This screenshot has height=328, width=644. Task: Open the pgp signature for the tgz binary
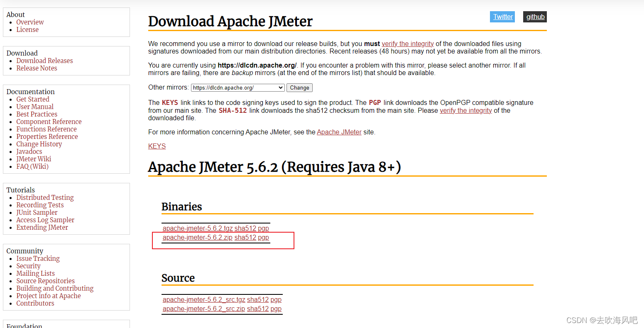point(263,228)
